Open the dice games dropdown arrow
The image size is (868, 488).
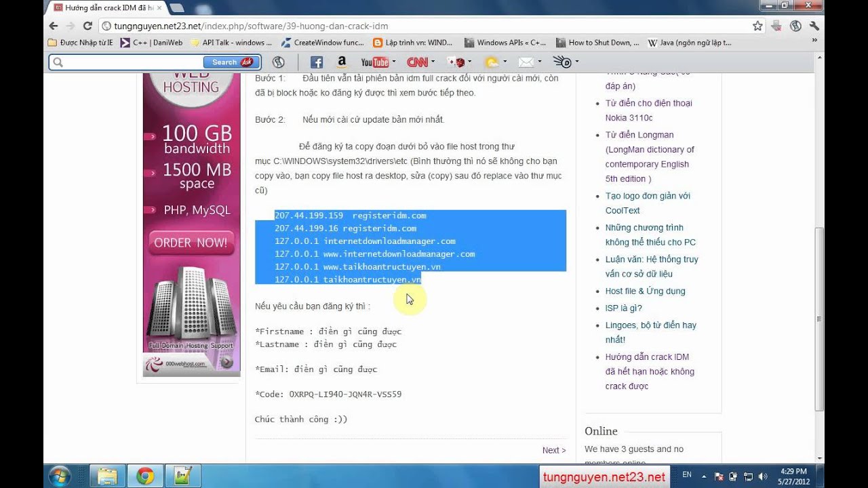469,62
